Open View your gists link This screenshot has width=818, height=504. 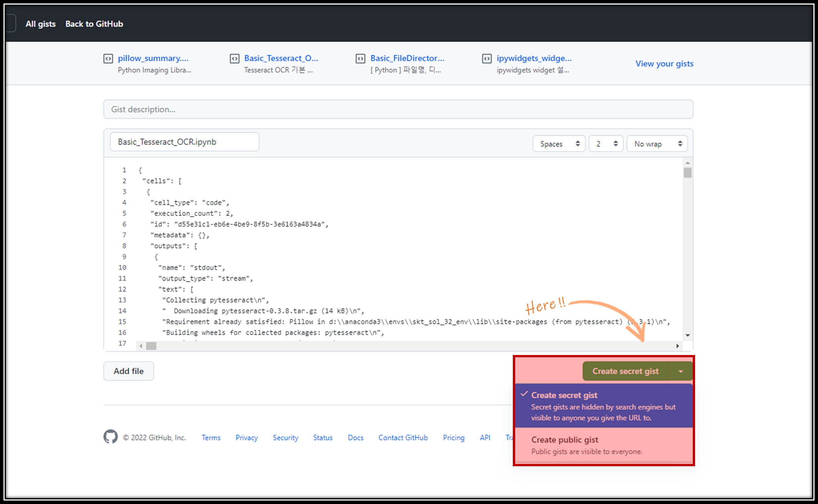pyautogui.click(x=664, y=64)
